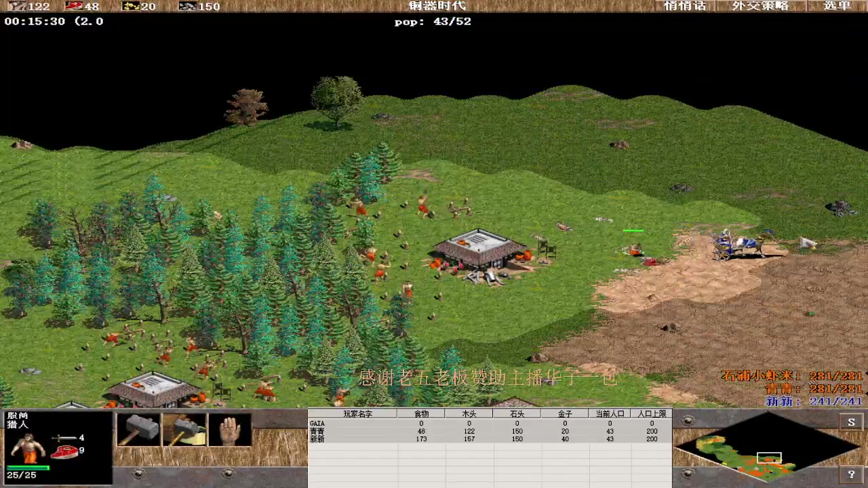Click the 当前人口 column header
The width and height of the screenshot is (868, 488).
point(610,413)
